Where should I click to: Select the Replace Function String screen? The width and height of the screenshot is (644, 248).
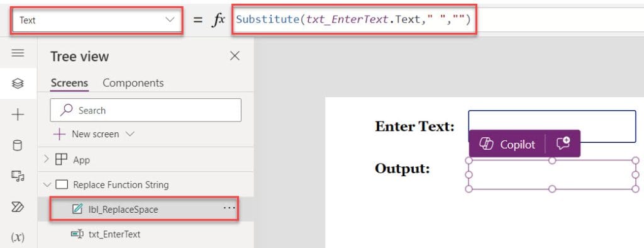(121, 184)
